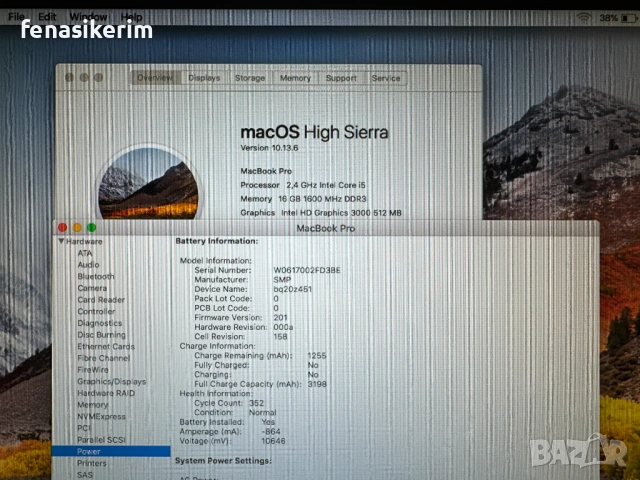Image resolution: width=640 pixels, height=480 pixels.
Task: Click the Wi-Fi status icon
Action: pyautogui.click(x=584, y=18)
